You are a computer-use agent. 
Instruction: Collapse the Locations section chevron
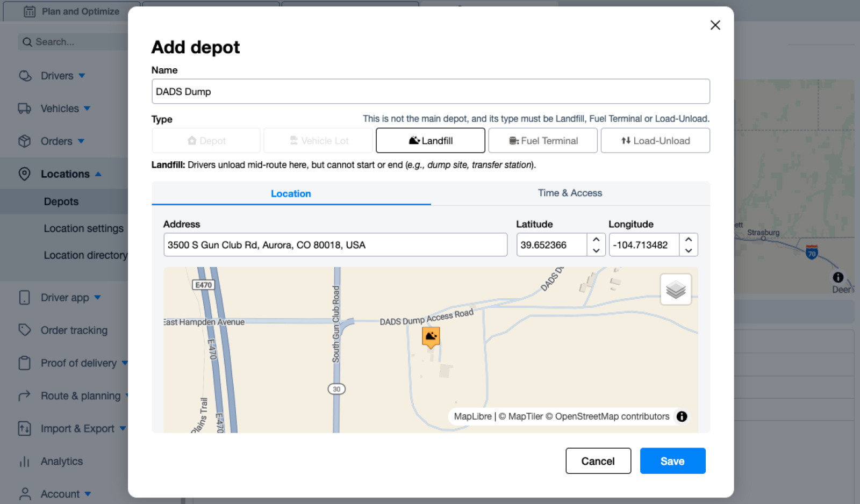coord(98,173)
